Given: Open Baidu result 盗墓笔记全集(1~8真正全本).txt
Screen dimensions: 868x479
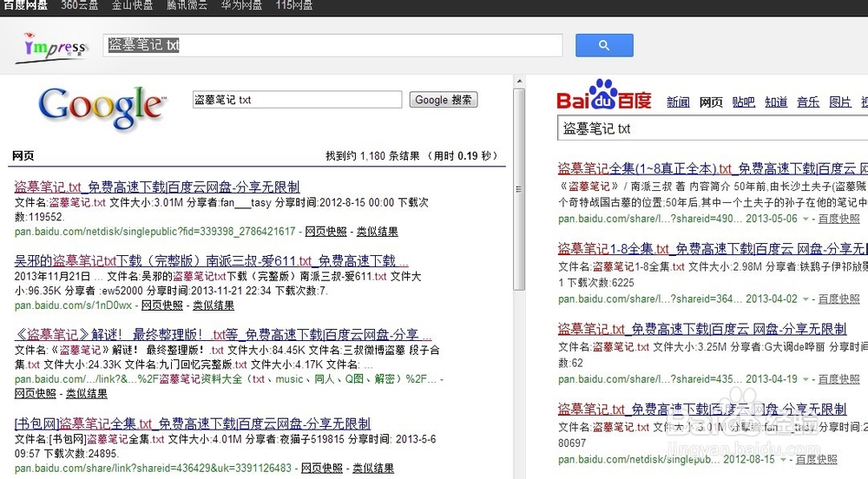Looking at the screenshot, I should tap(713, 168).
